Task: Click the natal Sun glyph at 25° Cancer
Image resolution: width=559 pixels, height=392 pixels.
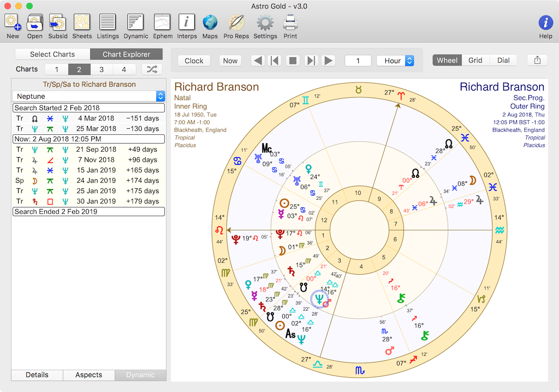Action: [284, 203]
